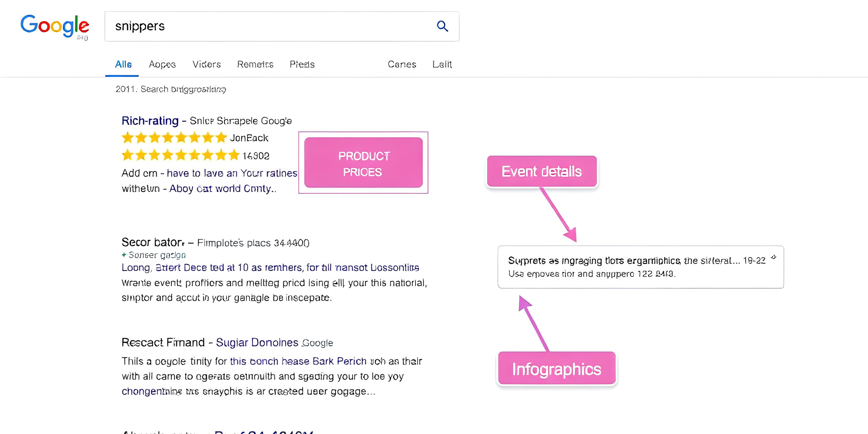Image resolution: width=868 pixels, height=434 pixels.
Task: Click the "Infographics" pink label
Action: (557, 368)
